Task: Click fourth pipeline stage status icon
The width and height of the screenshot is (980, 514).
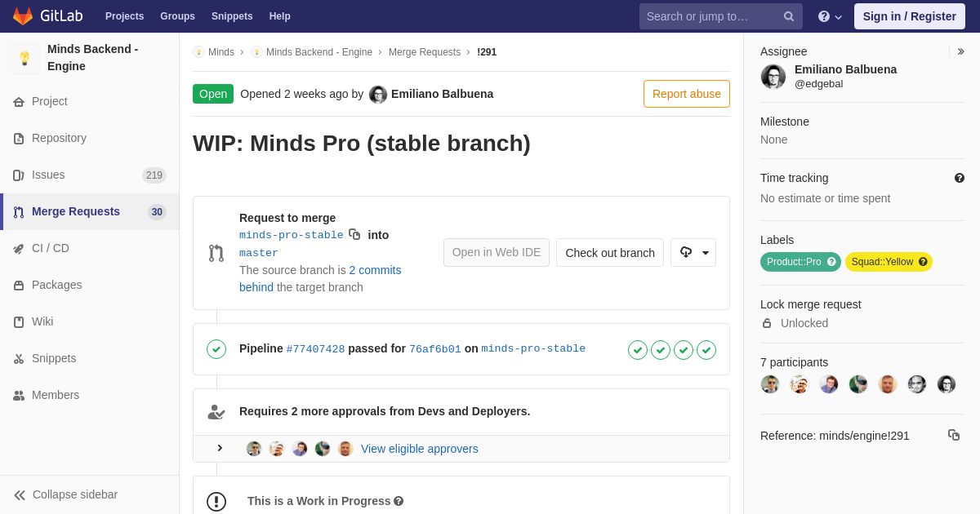Action: click(706, 350)
